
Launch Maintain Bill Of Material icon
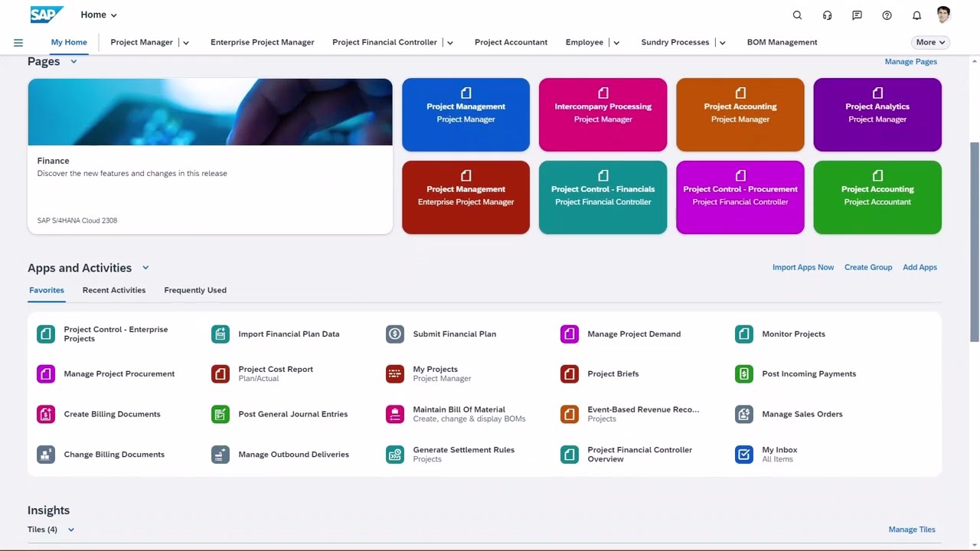(x=395, y=414)
